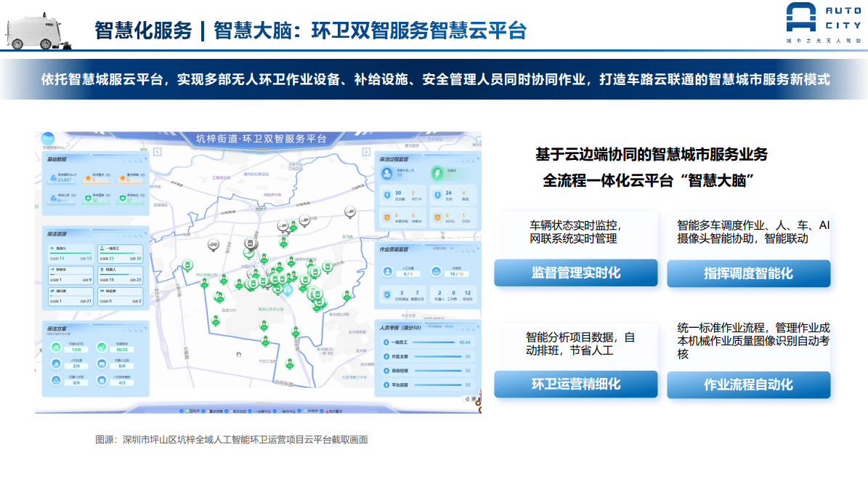Open the 环卫运营精细化 item
The width and height of the screenshot is (868, 487).
coord(575,384)
